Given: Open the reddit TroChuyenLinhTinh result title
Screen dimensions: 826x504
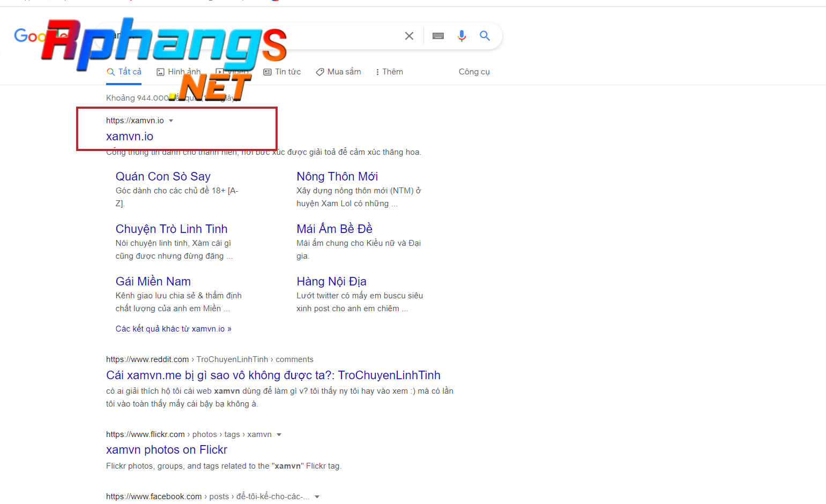Looking at the screenshot, I should (273, 375).
